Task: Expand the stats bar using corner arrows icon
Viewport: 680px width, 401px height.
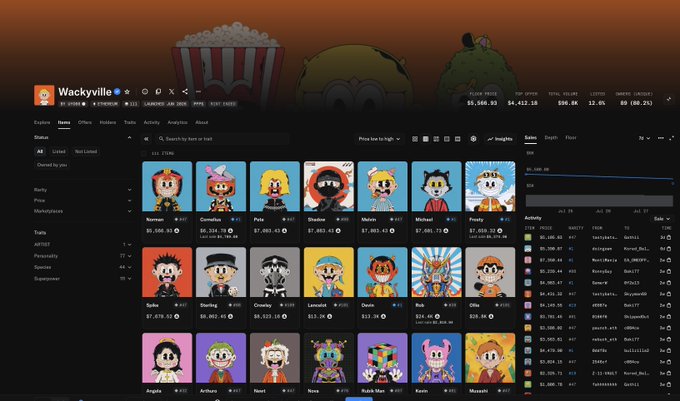Action: coord(669,99)
